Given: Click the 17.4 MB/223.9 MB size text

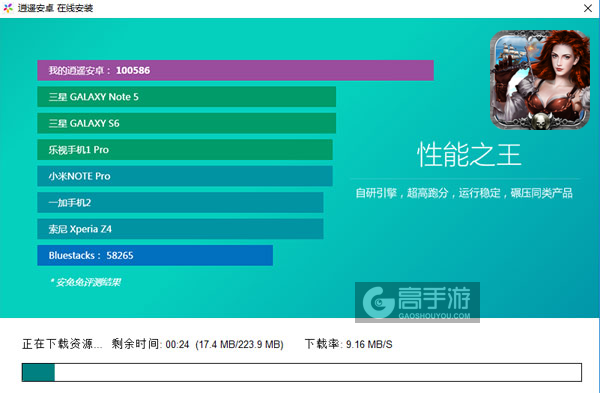Looking at the screenshot, I should [x=240, y=344].
